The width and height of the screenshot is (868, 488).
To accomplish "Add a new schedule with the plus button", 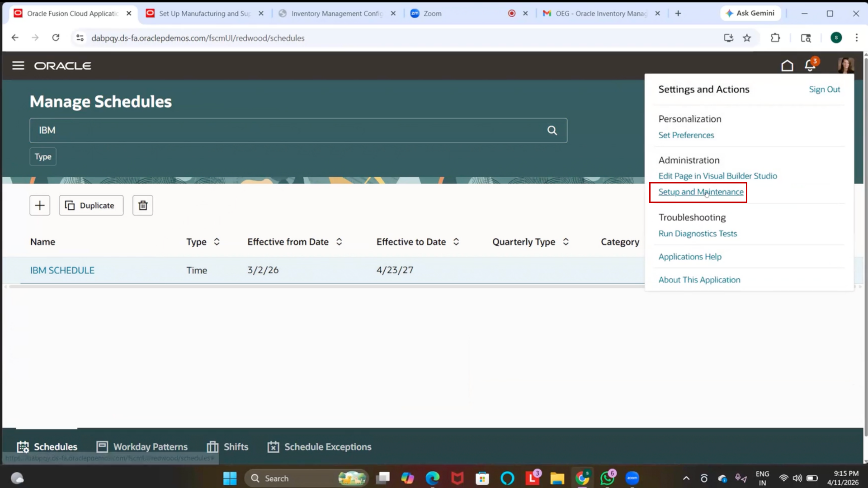I will coord(40,206).
